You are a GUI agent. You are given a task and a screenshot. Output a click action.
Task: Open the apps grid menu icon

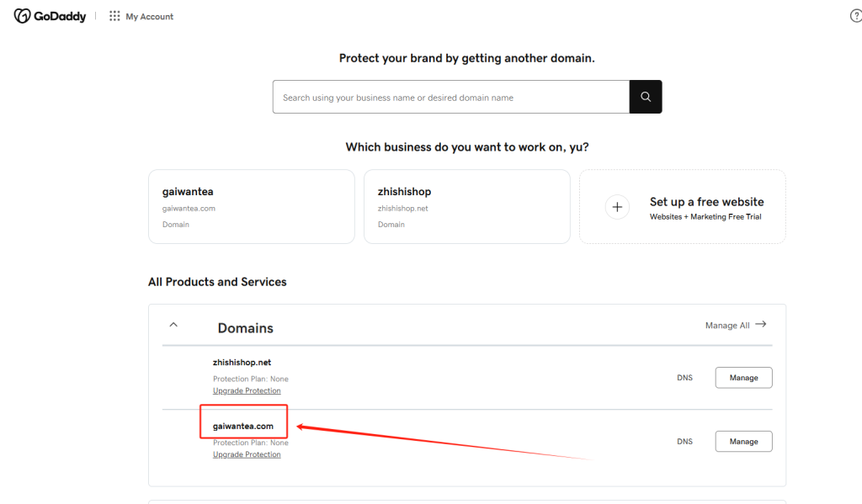114,16
